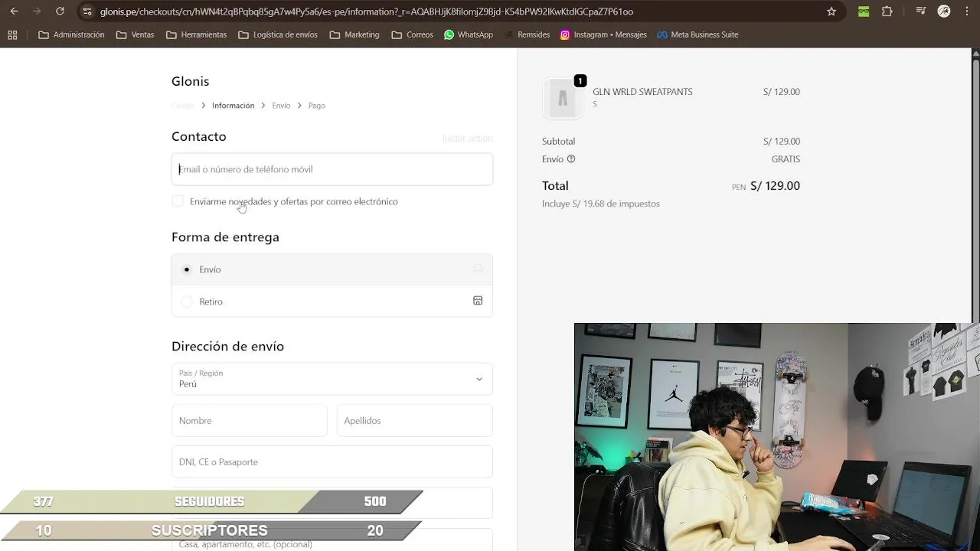This screenshot has height=551, width=980.
Task: Open the apps grid in bookmarks bar
Action: coord(12,34)
